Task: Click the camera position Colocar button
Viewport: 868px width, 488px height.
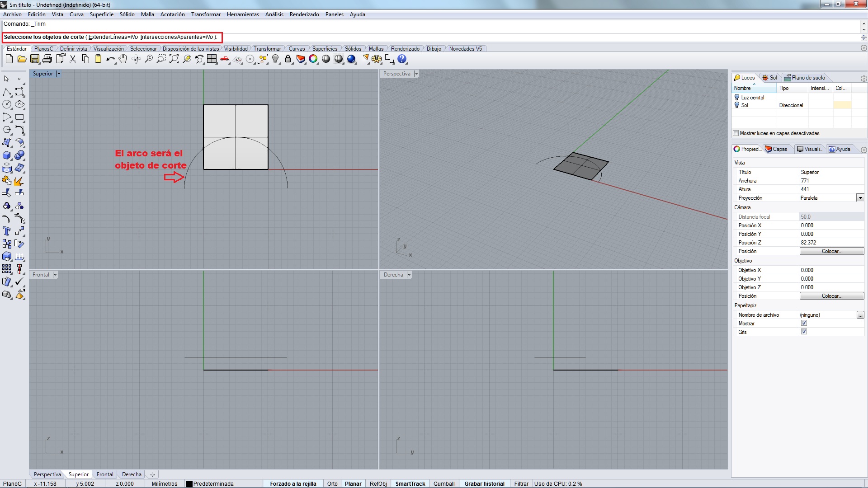Action: click(x=831, y=251)
